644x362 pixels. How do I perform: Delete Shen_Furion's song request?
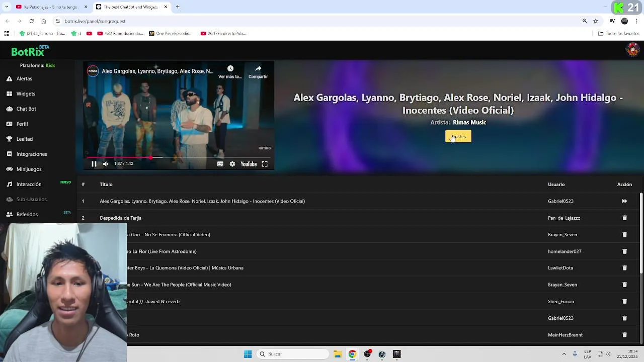[x=624, y=302]
